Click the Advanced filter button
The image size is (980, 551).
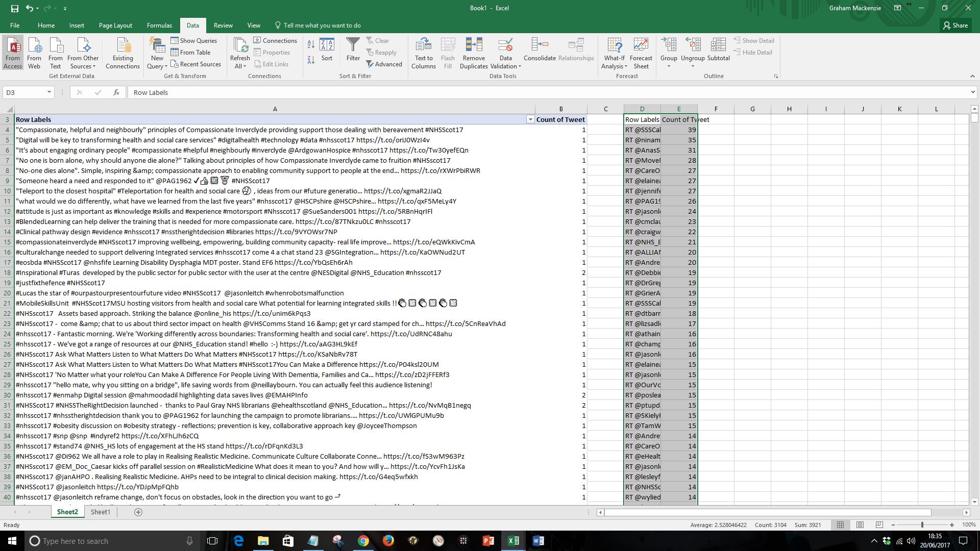pos(384,64)
